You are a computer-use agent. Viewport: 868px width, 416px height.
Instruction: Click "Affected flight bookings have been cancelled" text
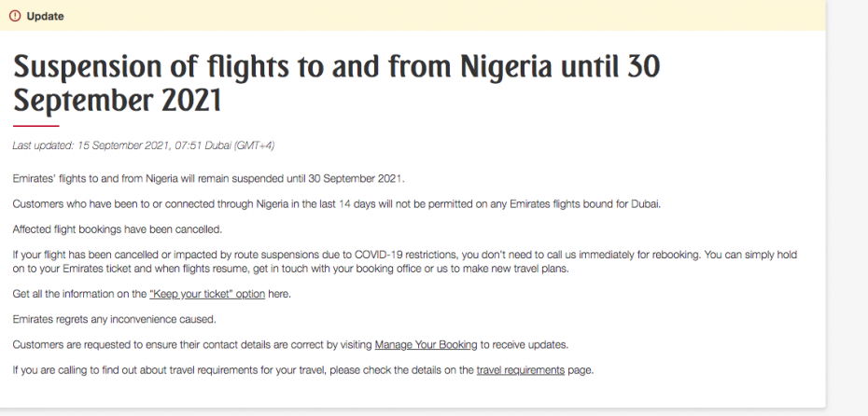coord(118,229)
